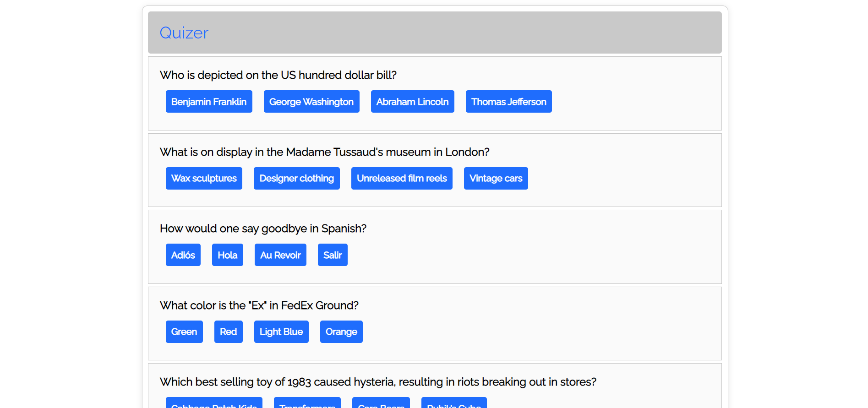868x408 pixels.
Task: Choose the Au Revoir option
Action: tap(280, 255)
